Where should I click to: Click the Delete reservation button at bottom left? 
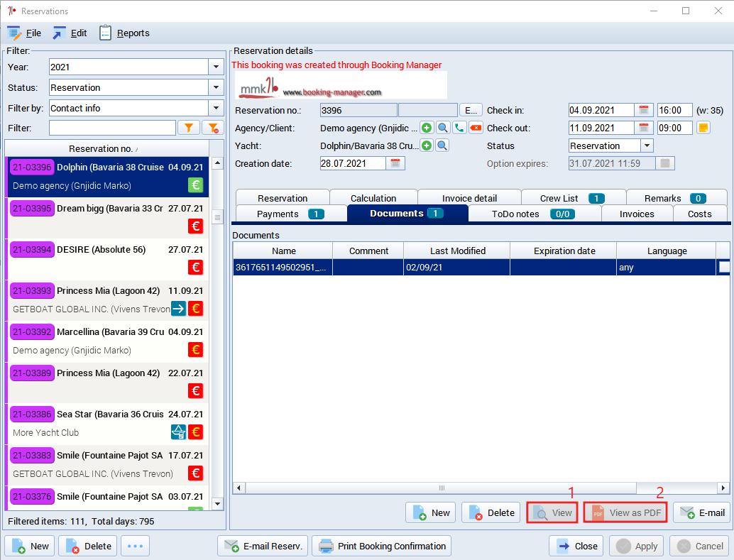click(87, 546)
